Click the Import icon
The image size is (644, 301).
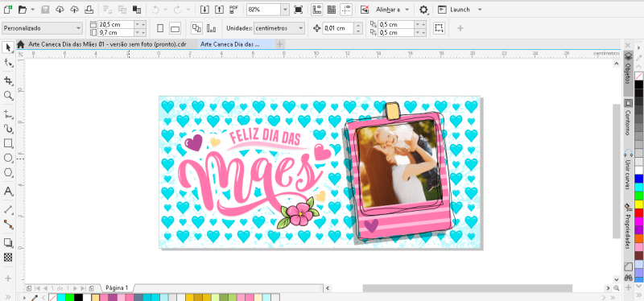[x=204, y=9]
